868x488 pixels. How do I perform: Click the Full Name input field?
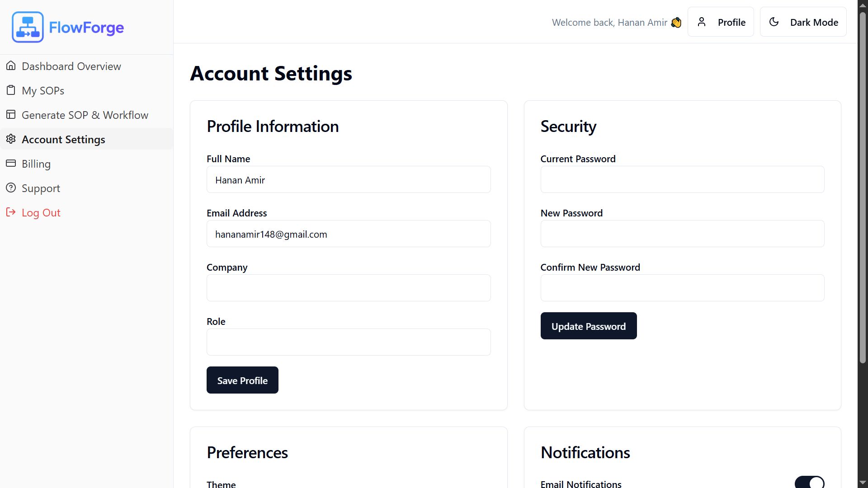(349, 179)
